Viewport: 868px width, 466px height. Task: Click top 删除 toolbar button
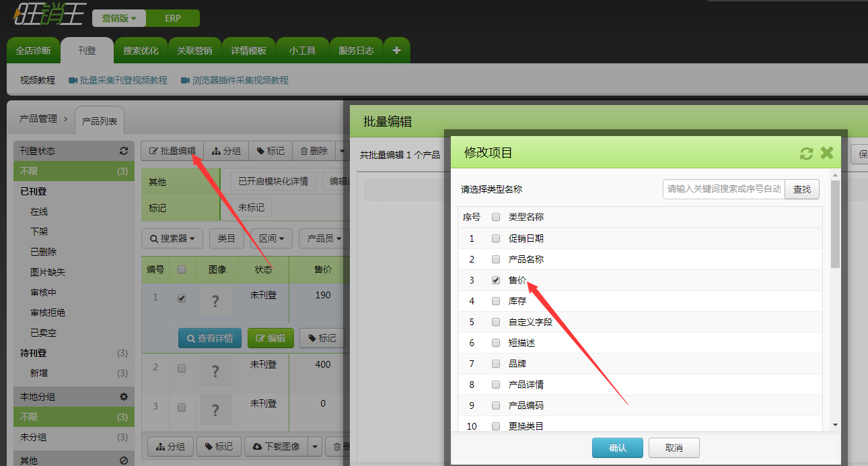coord(314,152)
